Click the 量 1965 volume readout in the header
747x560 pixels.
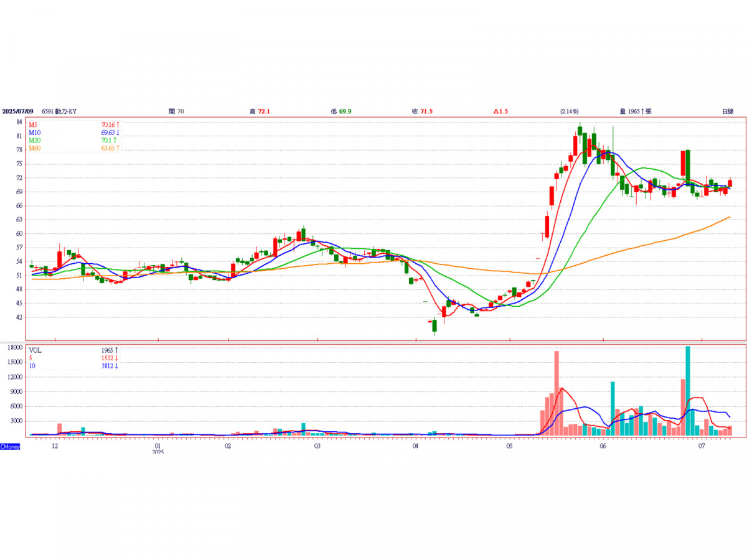[635, 111]
